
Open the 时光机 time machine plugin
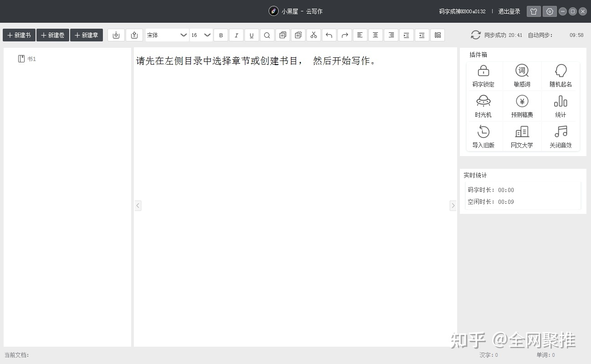click(x=483, y=106)
